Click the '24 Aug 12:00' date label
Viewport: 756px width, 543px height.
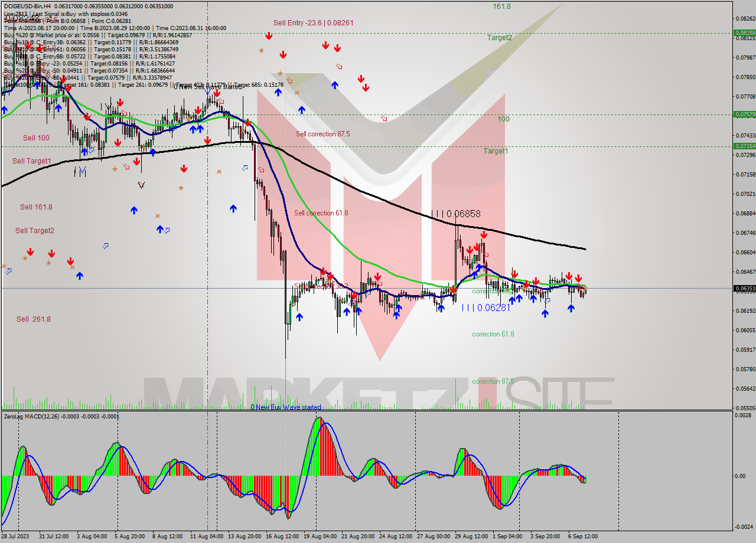396,537
